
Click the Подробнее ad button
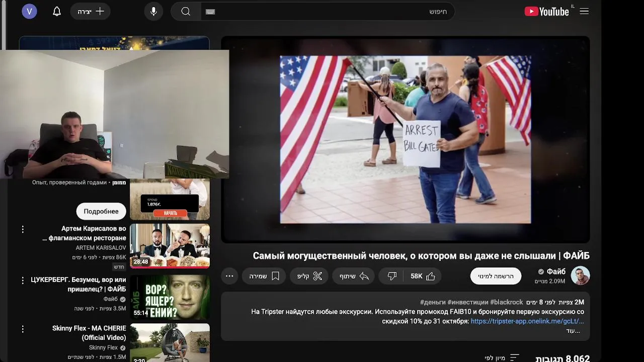101,212
